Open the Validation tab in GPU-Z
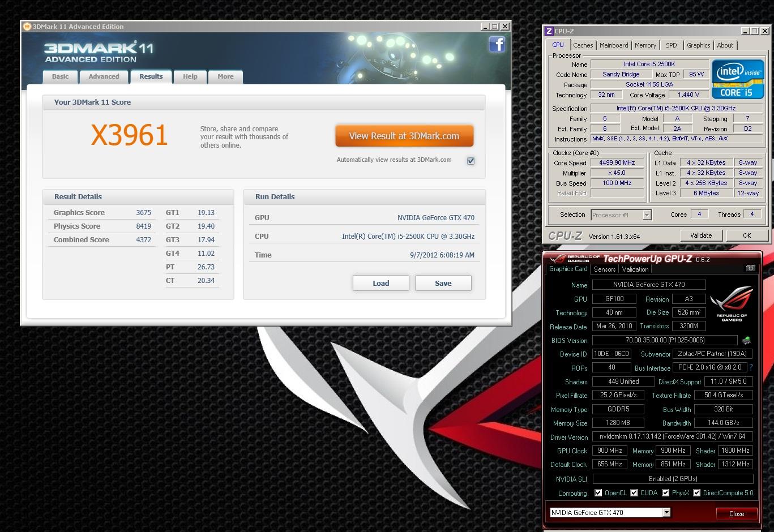Image resolution: width=774 pixels, height=532 pixels. [635, 269]
